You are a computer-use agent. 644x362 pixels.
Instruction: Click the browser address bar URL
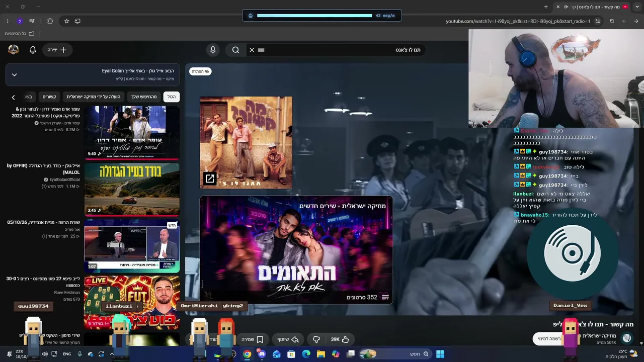click(518, 21)
